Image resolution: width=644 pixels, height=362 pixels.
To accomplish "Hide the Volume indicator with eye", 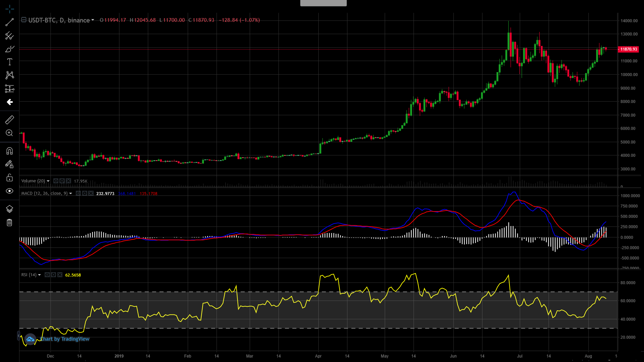I will tap(56, 181).
